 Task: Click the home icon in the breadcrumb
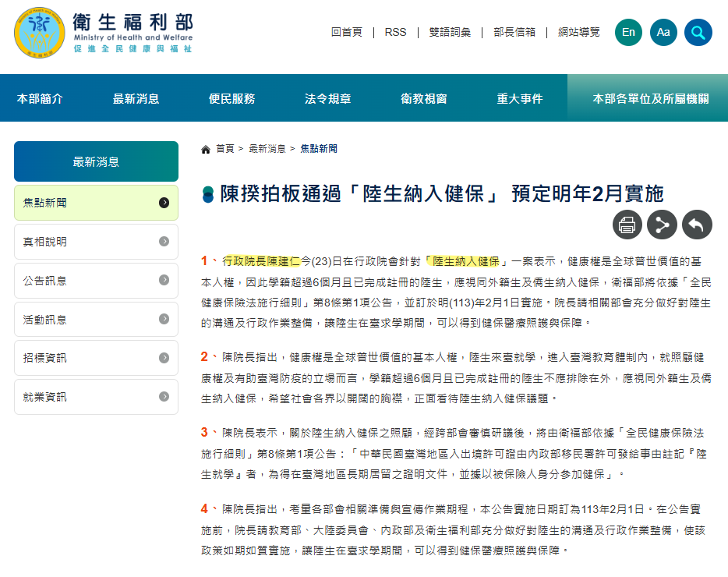pyautogui.click(x=206, y=149)
